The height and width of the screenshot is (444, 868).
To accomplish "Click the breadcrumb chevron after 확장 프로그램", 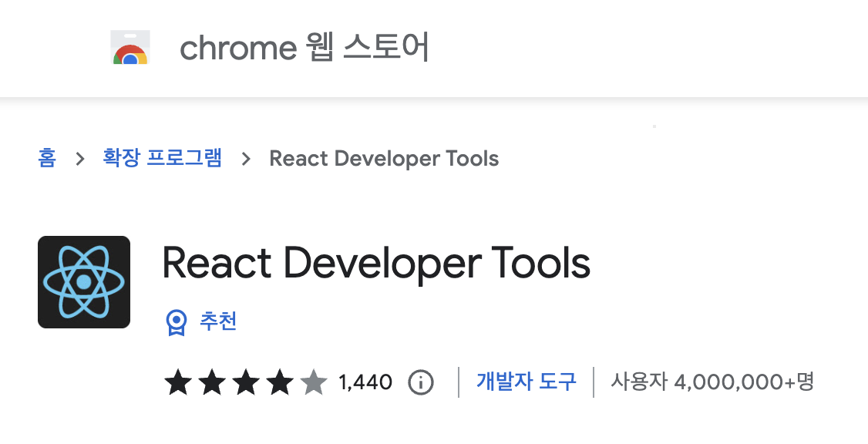I will 247,159.
